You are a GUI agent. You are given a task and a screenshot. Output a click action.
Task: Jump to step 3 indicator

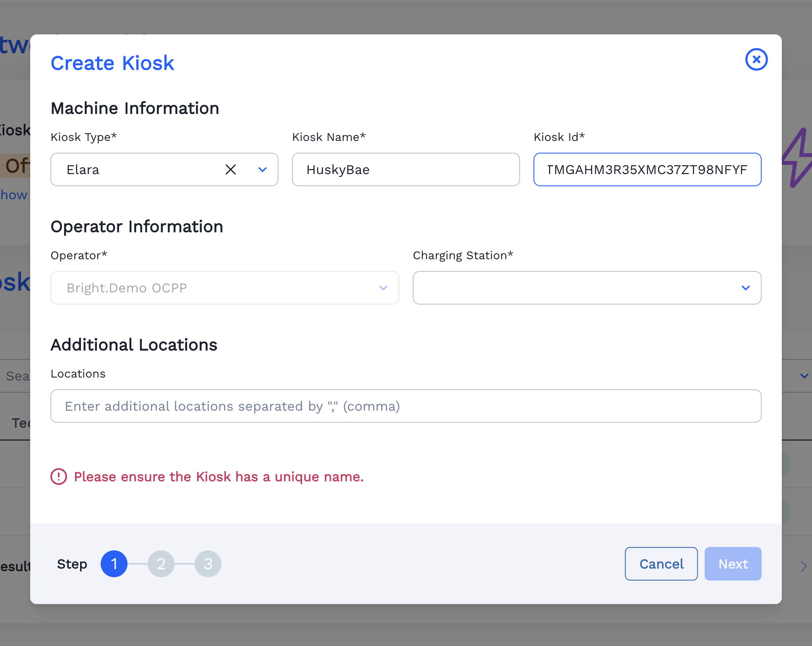tap(208, 564)
